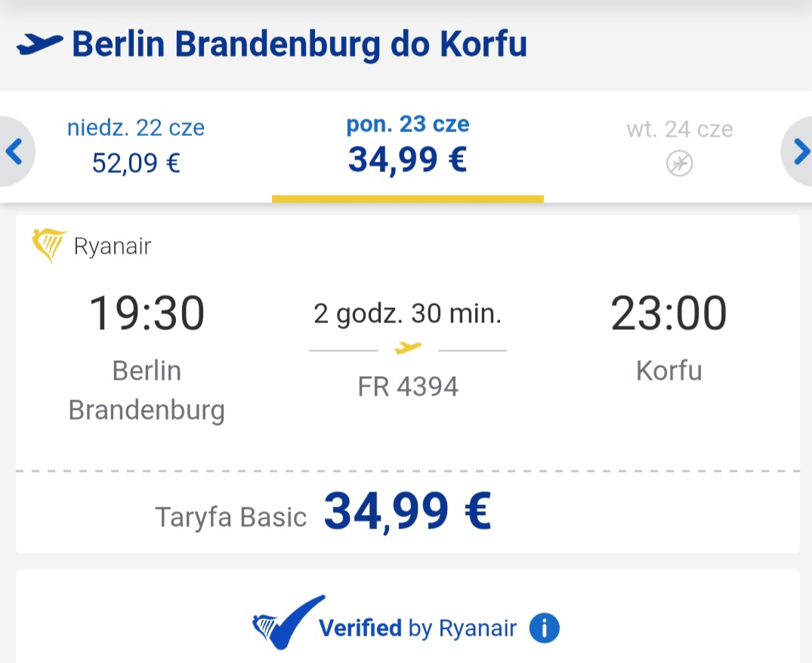The image size is (812, 663).
Task: Select the pon. 23 cze date tab
Action: coord(408,147)
